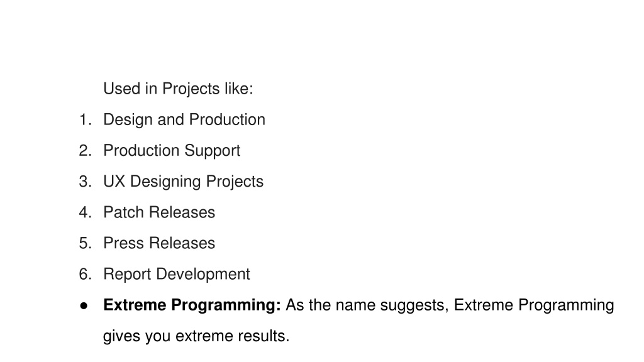644x362 pixels.
Task: Click the 'Patch Releases' list item
Action: pyautogui.click(x=159, y=212)
